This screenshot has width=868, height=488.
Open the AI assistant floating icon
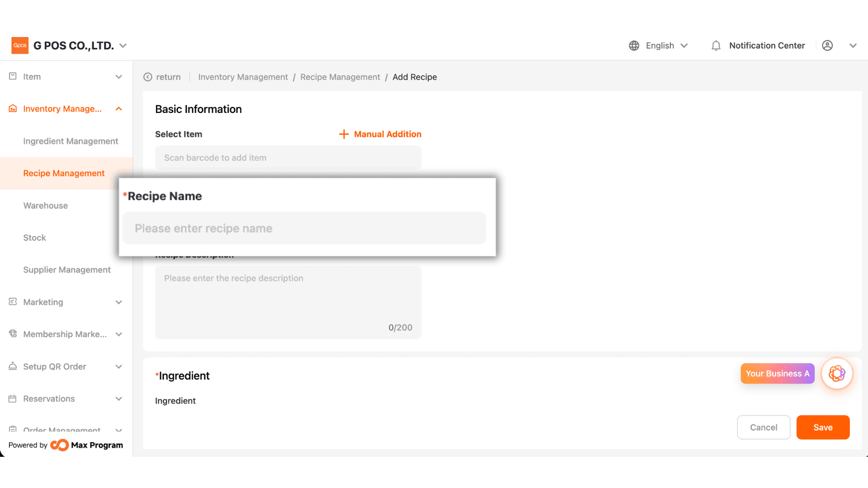[837, 374]
